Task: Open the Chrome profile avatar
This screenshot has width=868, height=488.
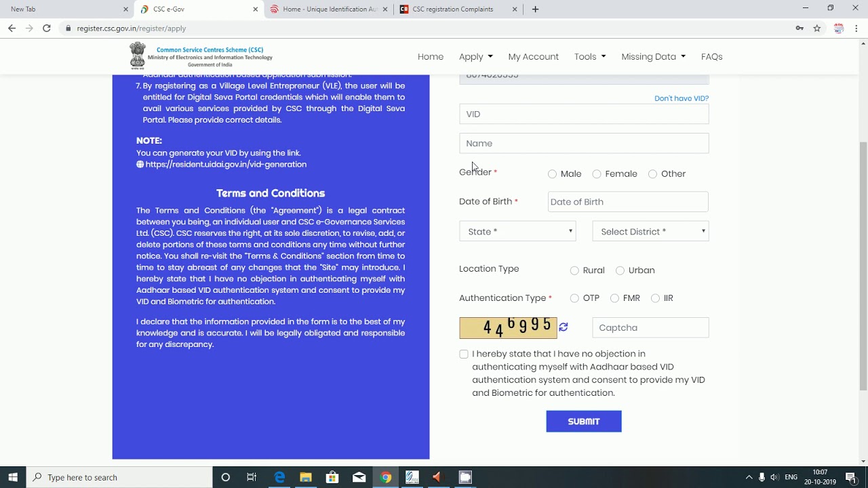Action: pos(839,28)
